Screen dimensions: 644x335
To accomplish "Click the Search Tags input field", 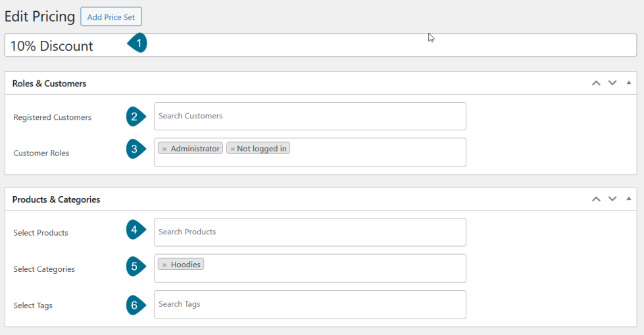I will coord(310,304).
